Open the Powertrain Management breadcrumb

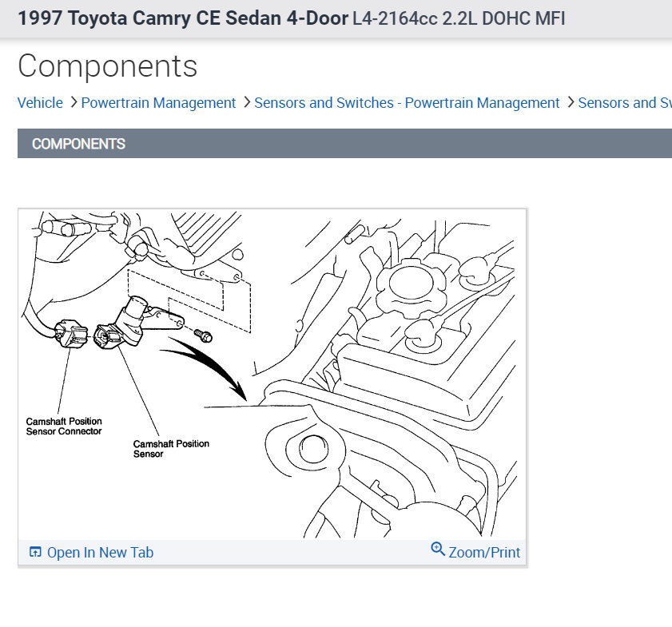tap(158, 103)
